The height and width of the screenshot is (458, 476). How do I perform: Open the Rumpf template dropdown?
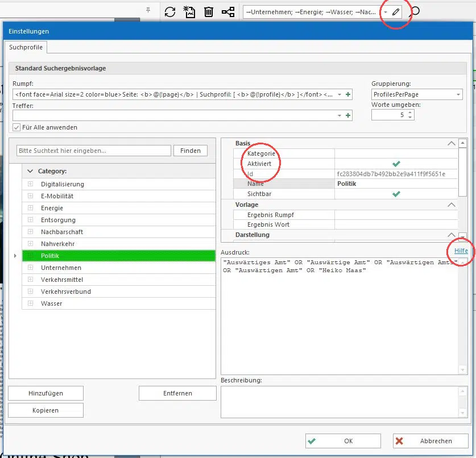[x=340, y=94]
